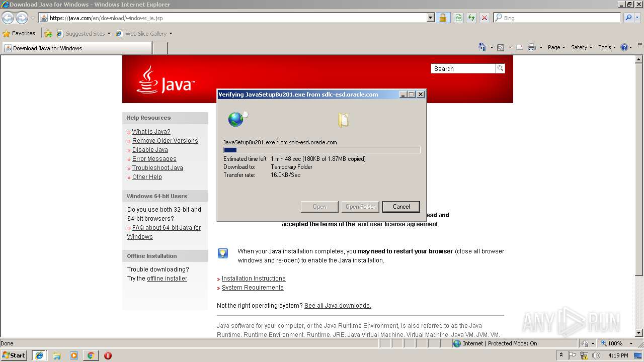Click the Stop loading red X icon
This screenshot has height=362, width=644.
tap(485, 18)
